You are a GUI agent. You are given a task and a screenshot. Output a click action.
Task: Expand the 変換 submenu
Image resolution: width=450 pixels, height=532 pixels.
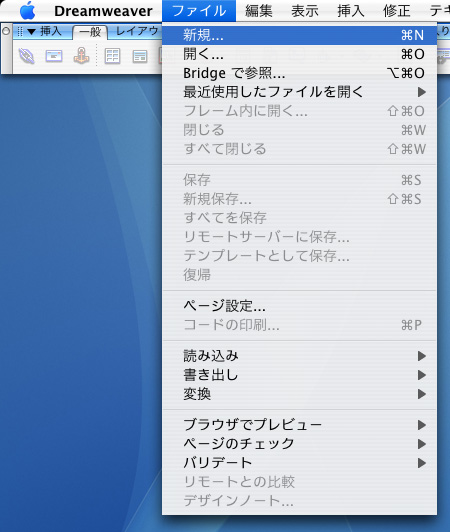pos(299,394)
